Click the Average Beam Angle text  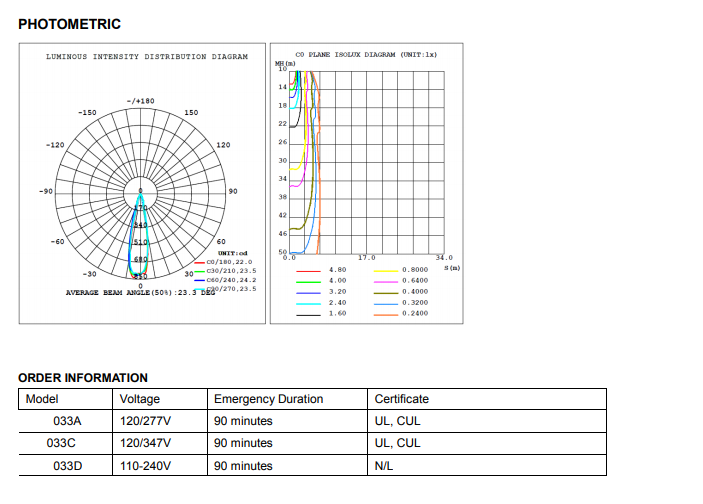tap(140, 293)
